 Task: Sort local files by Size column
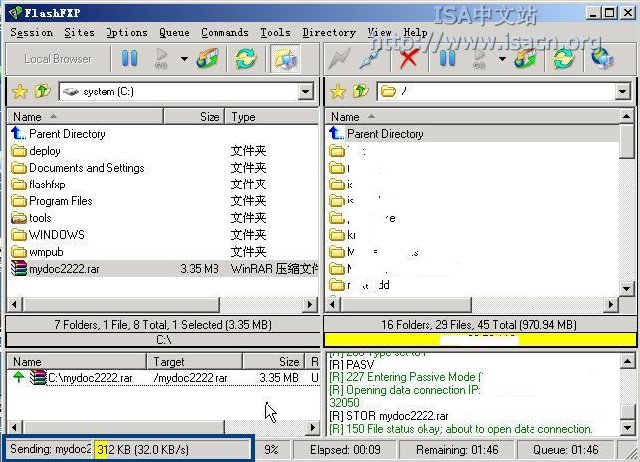click(x=208, y=117)
